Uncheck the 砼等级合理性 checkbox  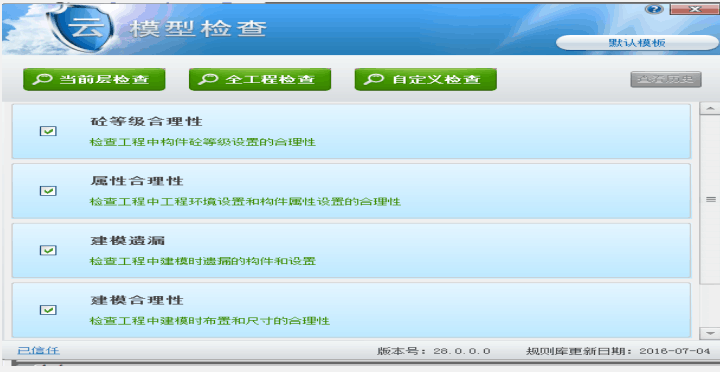[48, 131]
